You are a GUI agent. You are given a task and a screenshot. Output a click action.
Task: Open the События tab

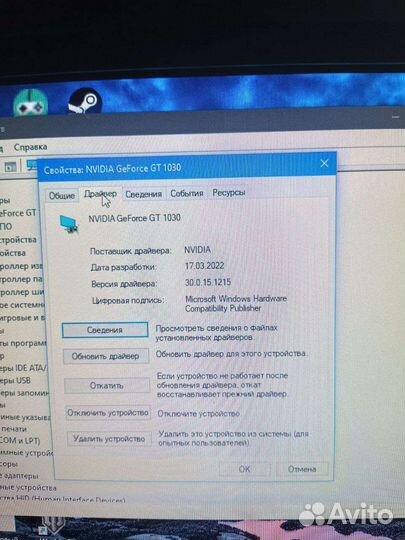coord(187,193)
